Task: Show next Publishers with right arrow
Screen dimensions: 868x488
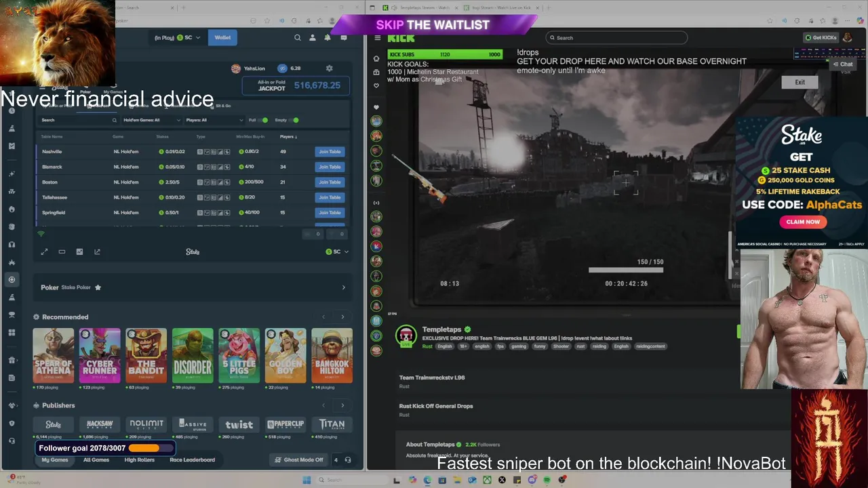Action: (342, 405)
